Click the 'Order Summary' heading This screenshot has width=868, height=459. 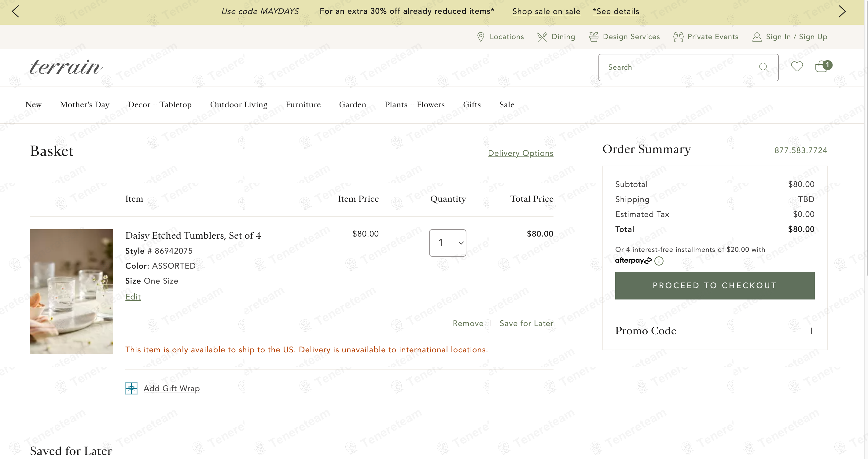pyautogui.click(x=646, y=149)
